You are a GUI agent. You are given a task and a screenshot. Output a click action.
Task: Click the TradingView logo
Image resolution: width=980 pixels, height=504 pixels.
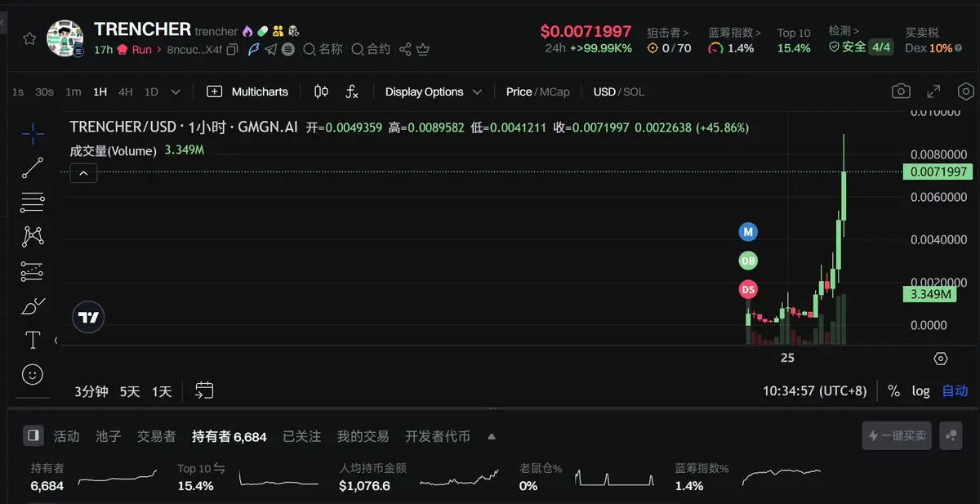click(88, 318)
